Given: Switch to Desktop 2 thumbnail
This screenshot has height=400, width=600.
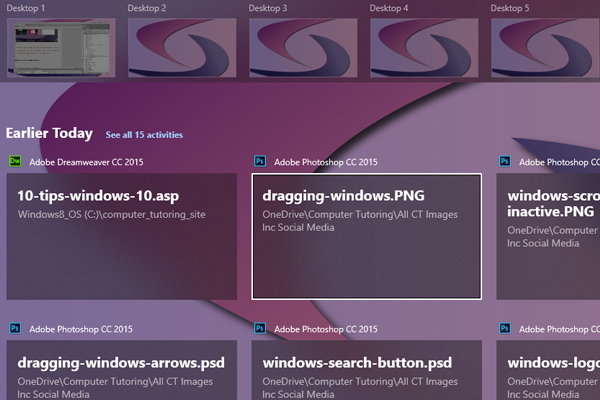Looking at the screenshot, I should pyautogui.click(x=182, y=48).
